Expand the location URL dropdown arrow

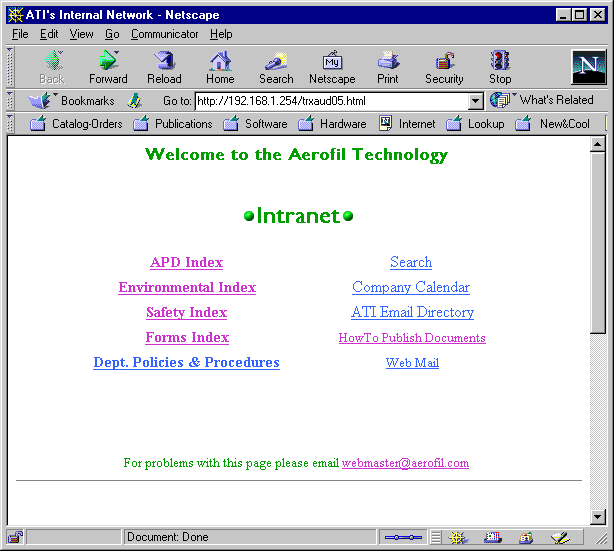point(475,101)
